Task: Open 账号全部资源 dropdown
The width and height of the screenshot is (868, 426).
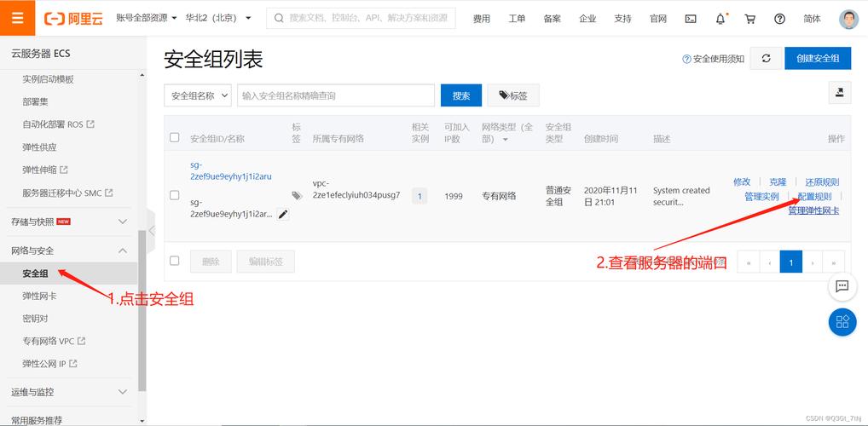Action: (147, 18)
